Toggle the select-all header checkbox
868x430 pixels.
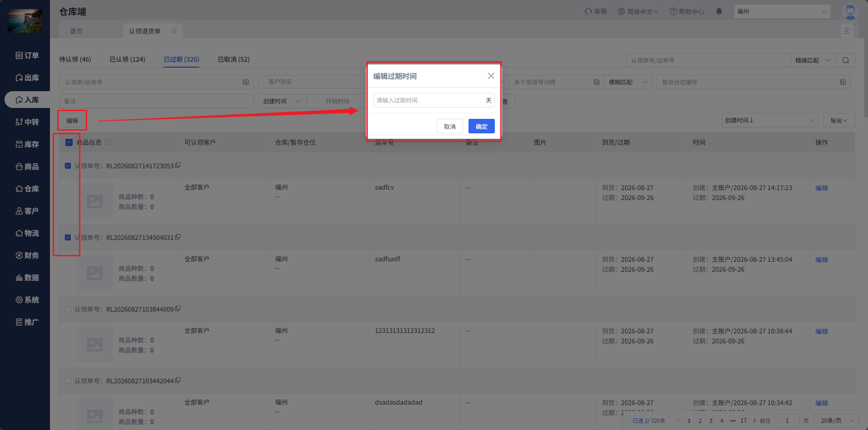point(69,142)
